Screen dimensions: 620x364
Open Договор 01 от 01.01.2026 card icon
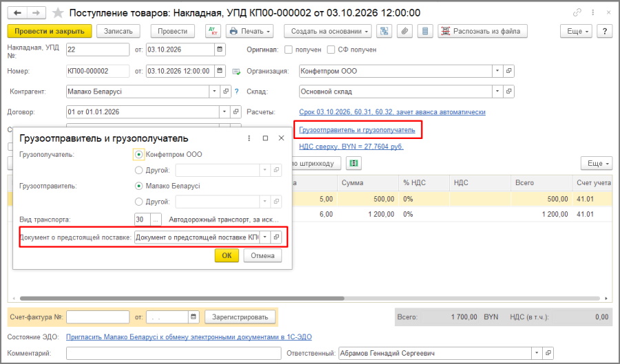click(236, 111)
